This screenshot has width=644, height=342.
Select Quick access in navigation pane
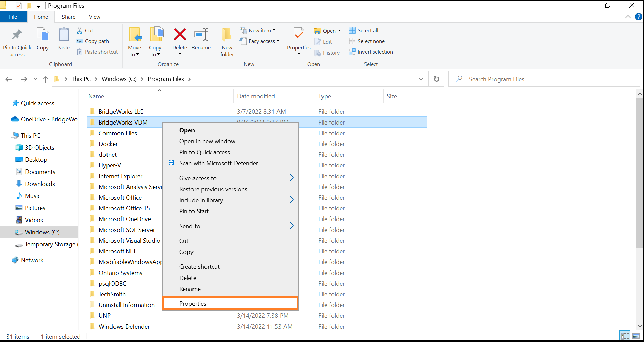click(x=37, y=103)
